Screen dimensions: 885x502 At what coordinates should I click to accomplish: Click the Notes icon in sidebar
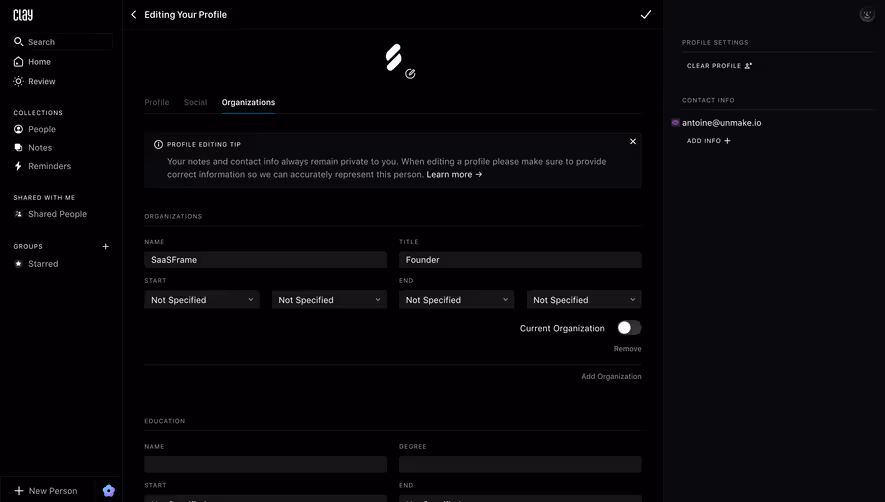coord(18,147)
